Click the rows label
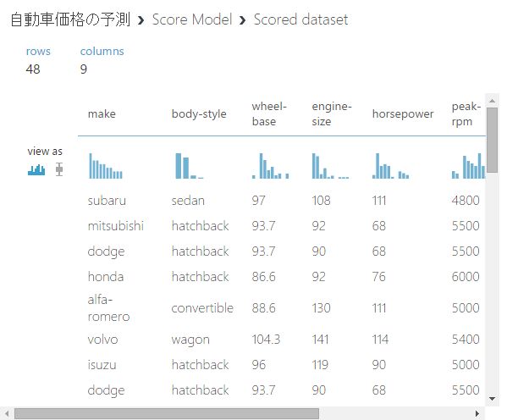 pos(38,52)
